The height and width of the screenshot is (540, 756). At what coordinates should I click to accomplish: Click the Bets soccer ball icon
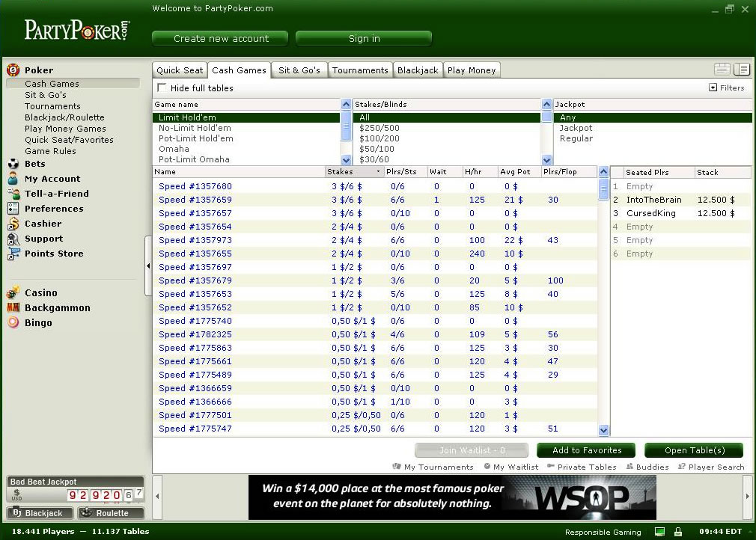[x=13, y=164]
